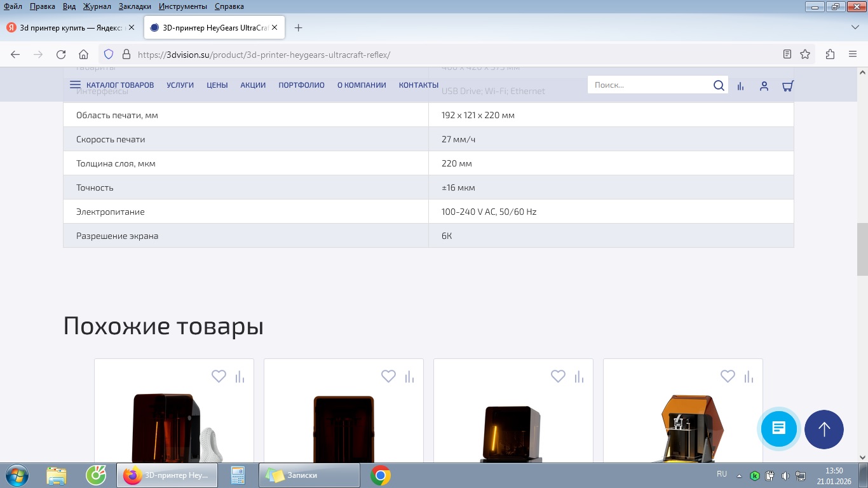The height and width of the screenshot is (488, 868).
Task: Switch to the Яндекс search tab
Action: [70, 28]
